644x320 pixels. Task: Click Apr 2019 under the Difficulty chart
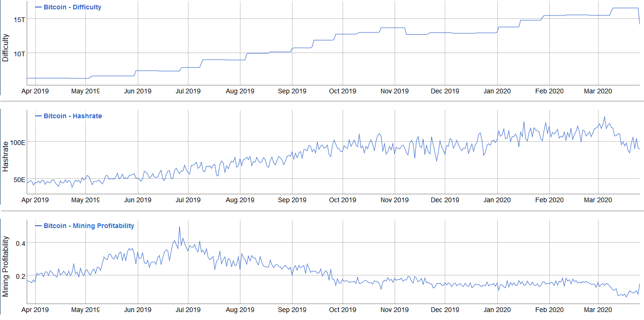[x=35, y=91]
